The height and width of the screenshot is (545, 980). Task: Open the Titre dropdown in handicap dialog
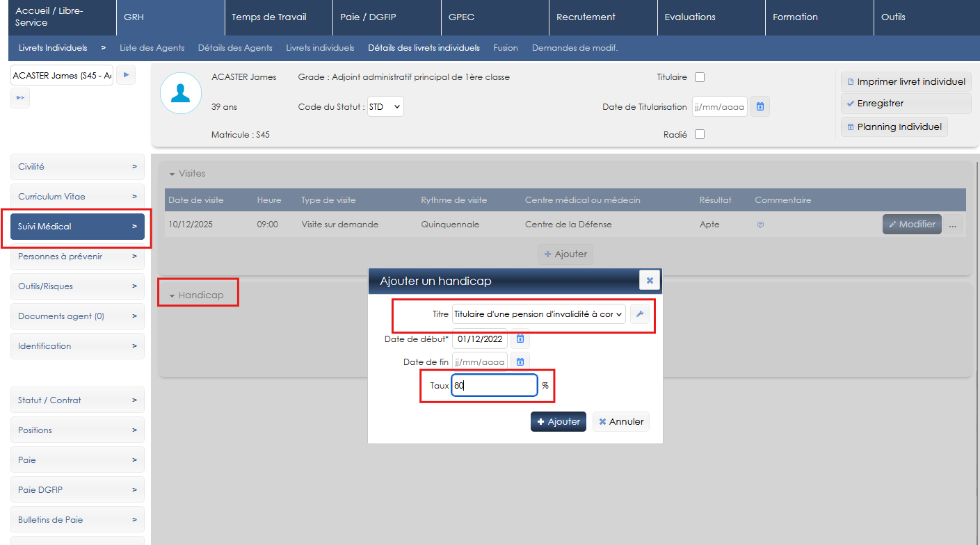(538, 314)
